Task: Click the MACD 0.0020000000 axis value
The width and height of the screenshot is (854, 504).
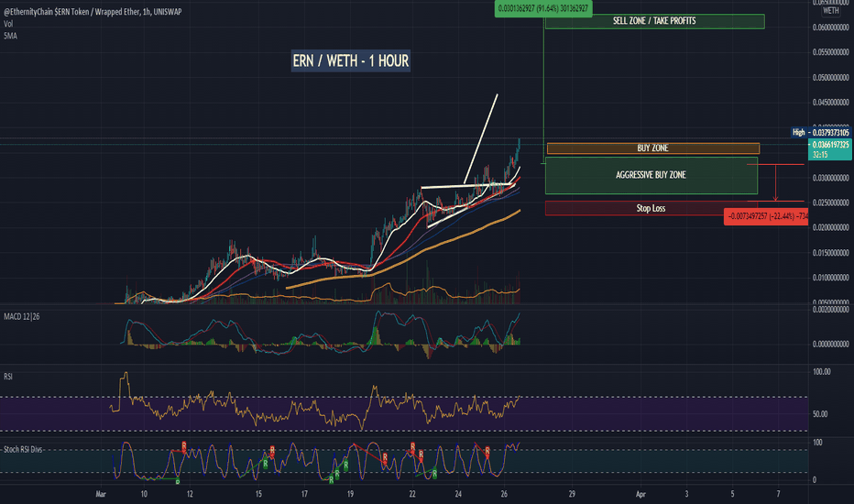Action: pos(830,310)
